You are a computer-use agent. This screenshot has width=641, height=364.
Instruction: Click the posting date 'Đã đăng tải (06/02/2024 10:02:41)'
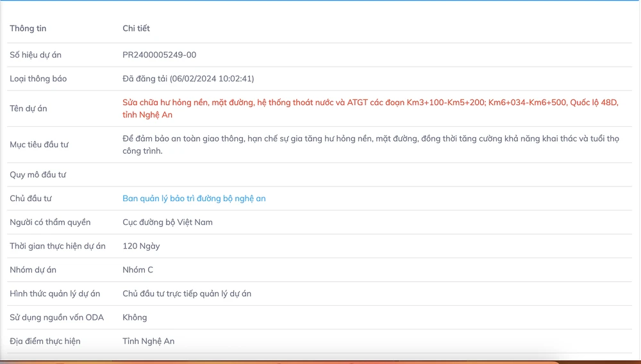pos(188,78)
